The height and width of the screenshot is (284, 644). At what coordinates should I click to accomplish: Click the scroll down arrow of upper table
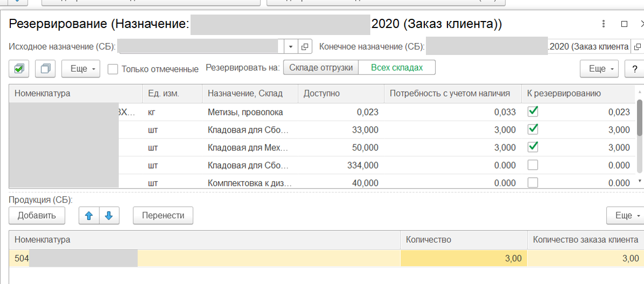click(x=640, y=181)
